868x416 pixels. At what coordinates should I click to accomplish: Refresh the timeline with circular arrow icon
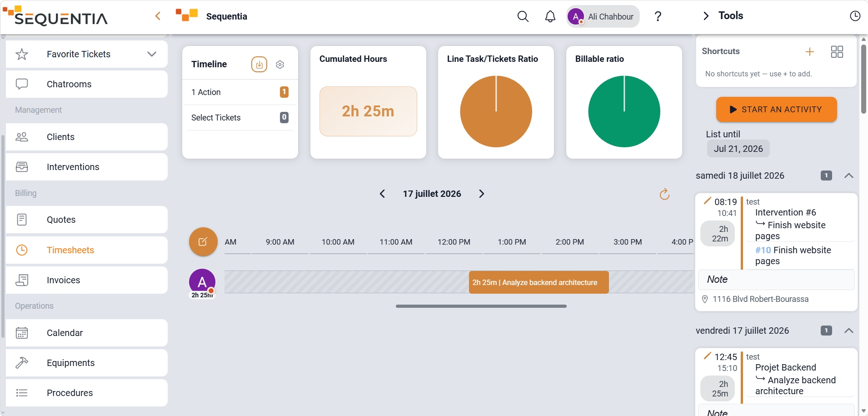664,194
